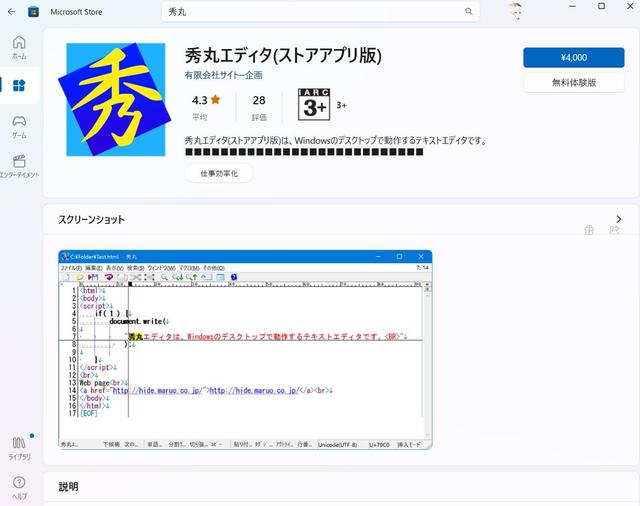Open the user profile avatar

pyautogui.click(x=515, y=12)
